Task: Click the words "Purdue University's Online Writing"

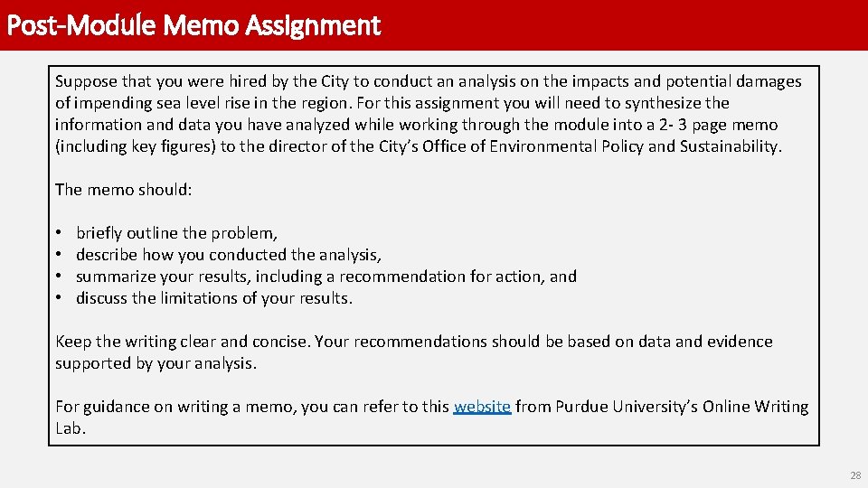Action: pos(682,407)
